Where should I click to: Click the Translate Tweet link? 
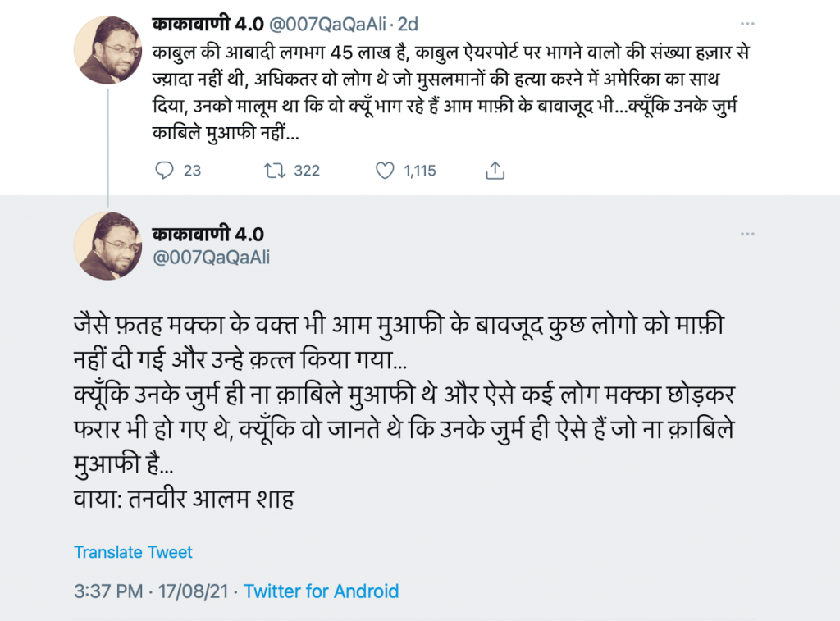(x=133, y=552)
